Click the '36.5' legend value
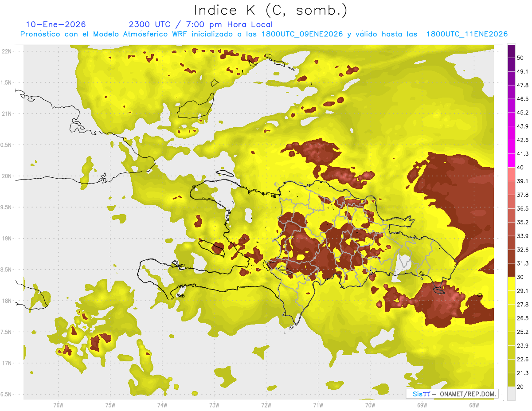 (x=523, y=208)
